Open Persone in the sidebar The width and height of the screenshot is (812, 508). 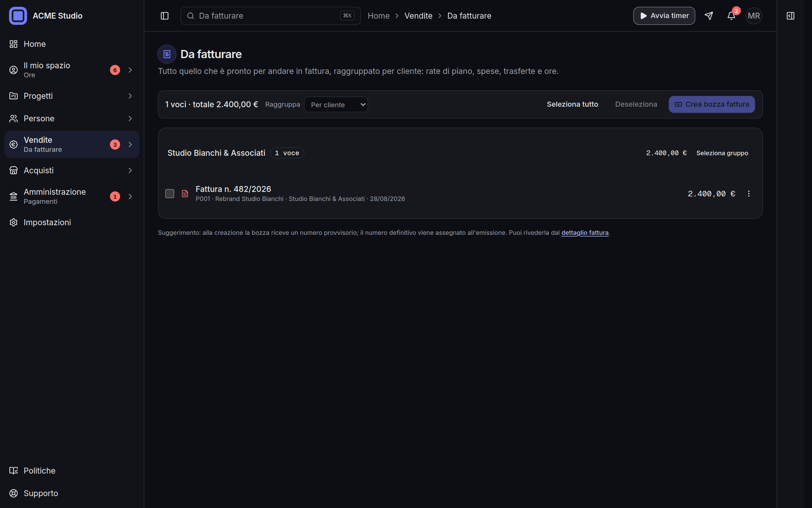72,119
